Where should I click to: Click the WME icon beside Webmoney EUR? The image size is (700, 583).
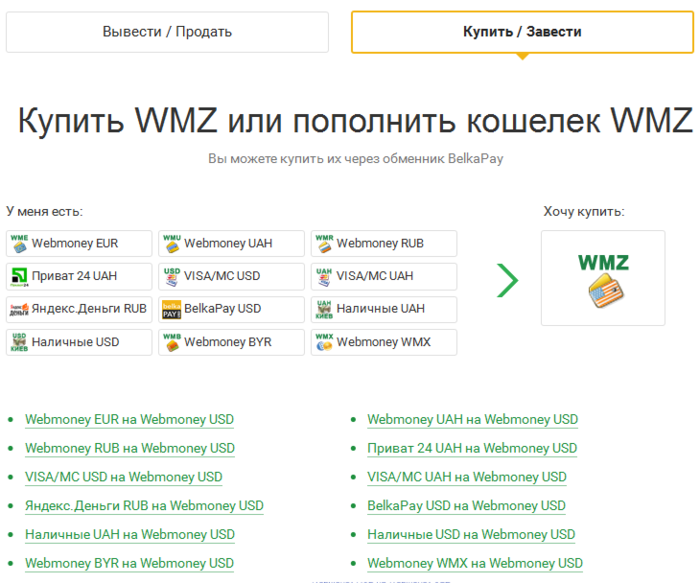click(19, 243)
